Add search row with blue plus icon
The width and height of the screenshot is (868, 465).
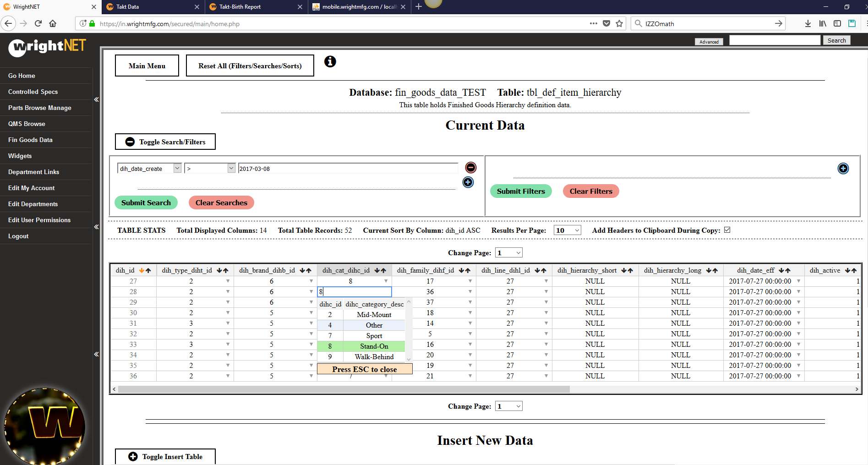tap(468, 182)
